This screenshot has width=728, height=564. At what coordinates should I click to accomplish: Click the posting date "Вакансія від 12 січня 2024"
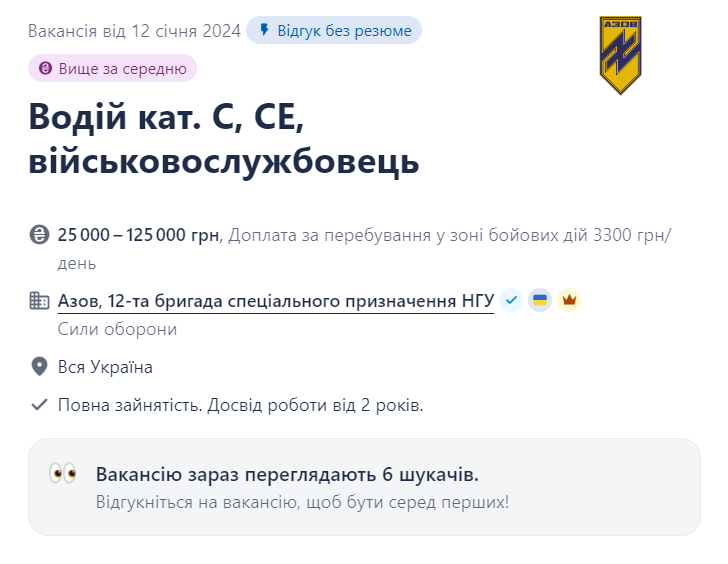pos(134,31)
